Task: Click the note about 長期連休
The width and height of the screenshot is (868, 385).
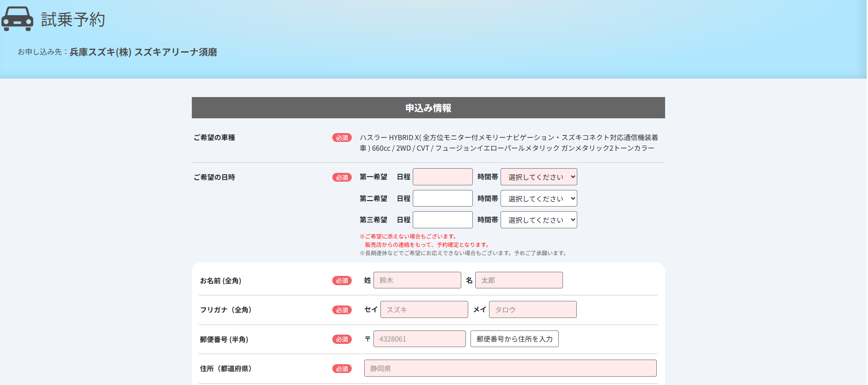Action: 464,253
